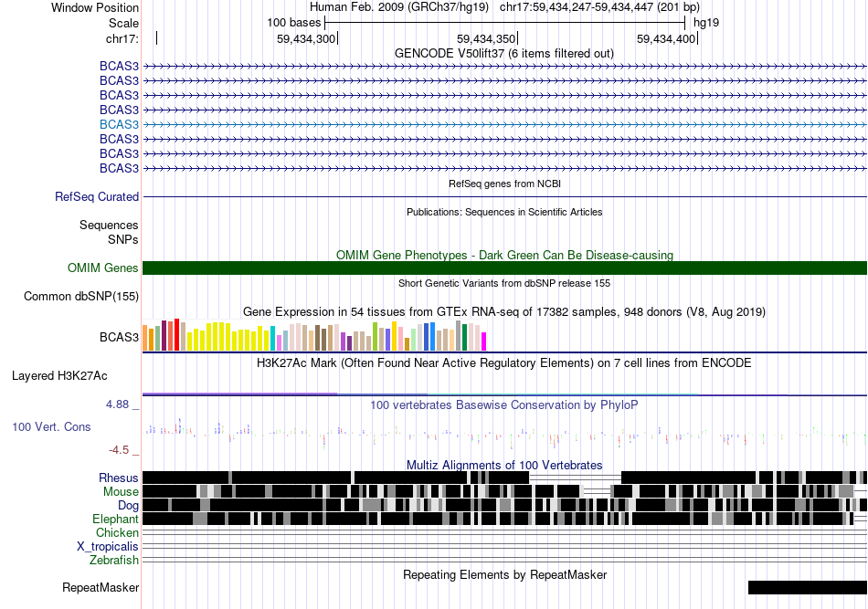Click the Mouse species label
This screenshot has width=868, height=609.
tap(121, 492)
